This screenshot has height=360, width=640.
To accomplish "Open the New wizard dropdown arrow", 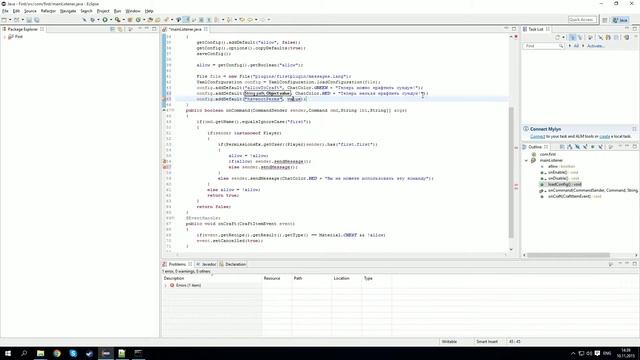I will [x=10, y=20].
